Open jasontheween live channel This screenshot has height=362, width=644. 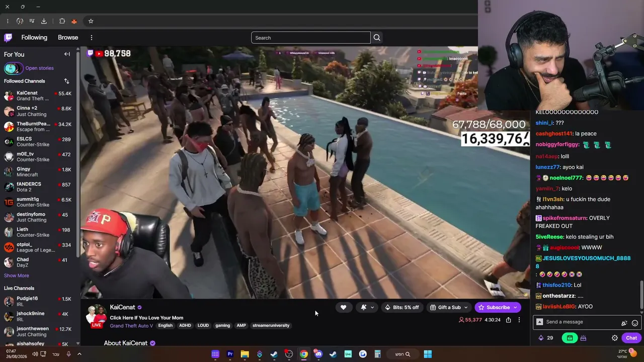(39, 331)
